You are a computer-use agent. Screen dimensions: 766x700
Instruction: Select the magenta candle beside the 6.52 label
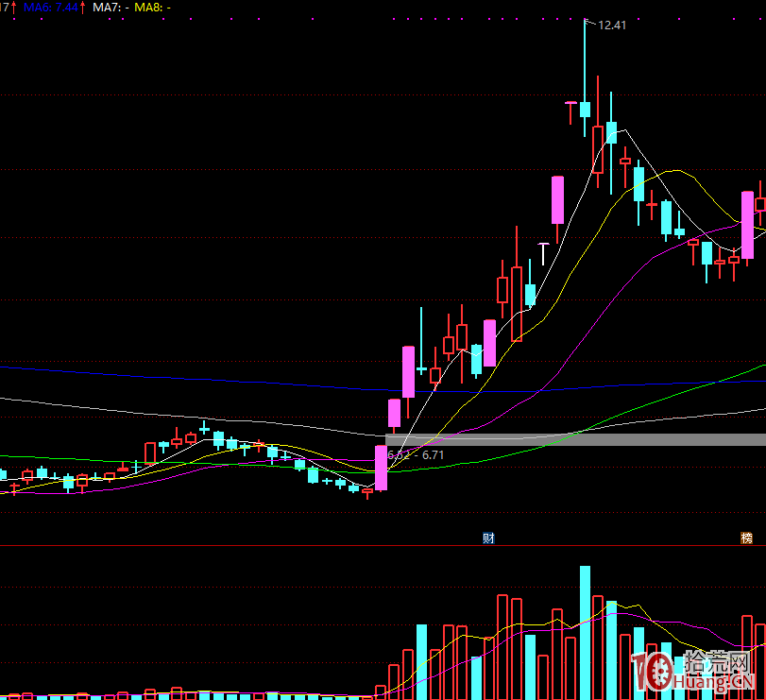point(381,468)
